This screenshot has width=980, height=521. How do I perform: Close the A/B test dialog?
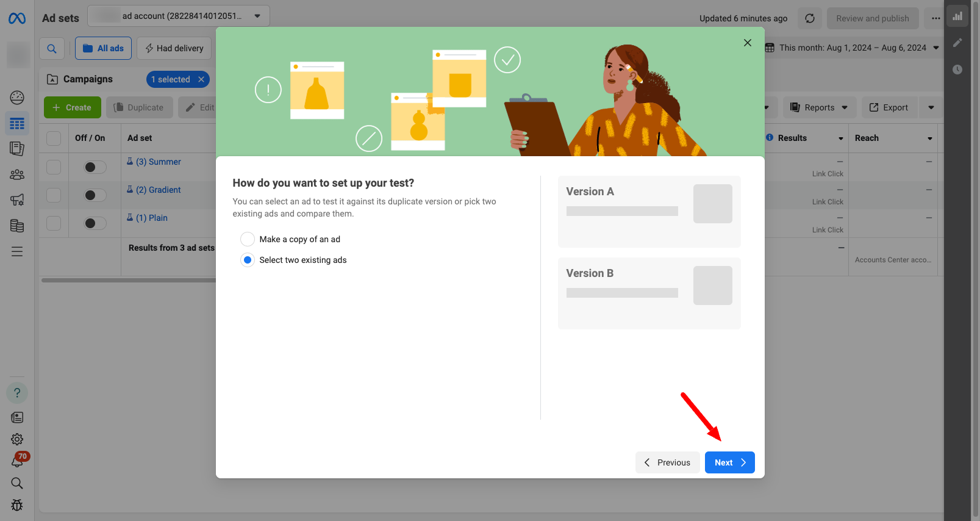coord(748,43)
